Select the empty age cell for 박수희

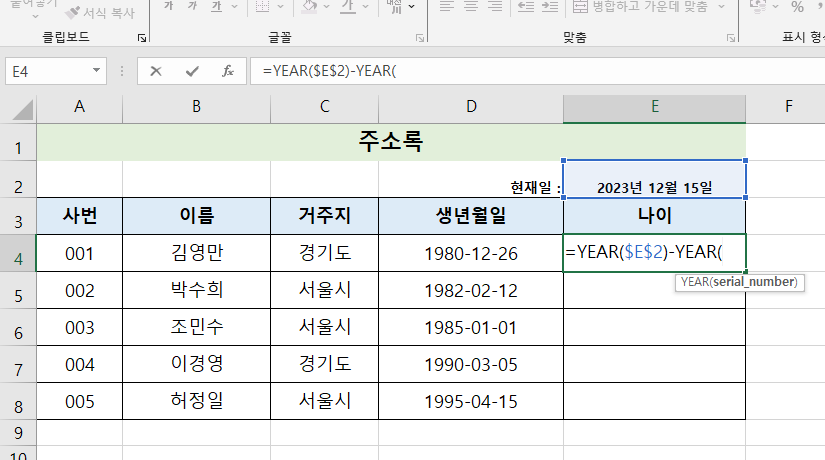(655, 291)
